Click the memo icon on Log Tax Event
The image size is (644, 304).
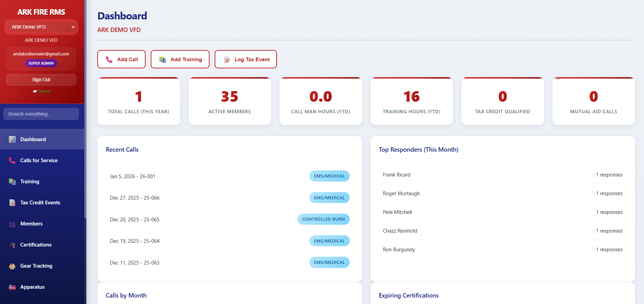point(227,60)
